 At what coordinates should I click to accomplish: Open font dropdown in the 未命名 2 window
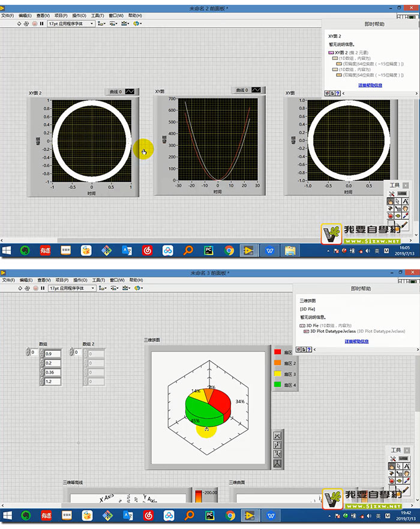(x=71, y=23)
